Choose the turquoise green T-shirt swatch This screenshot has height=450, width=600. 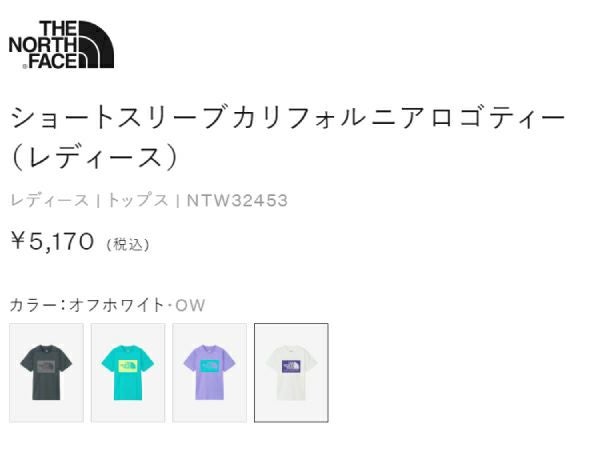tap(128, 373)
